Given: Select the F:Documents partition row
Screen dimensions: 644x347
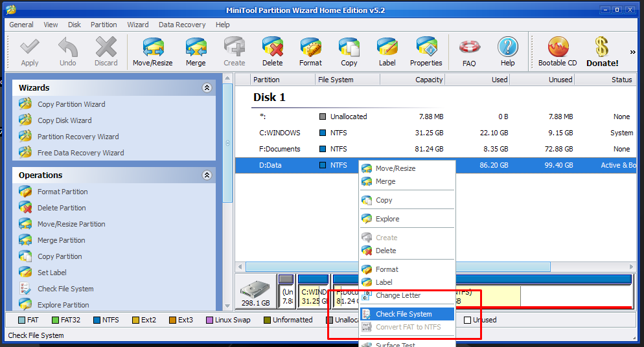Looking at the screenshot, I should pyautogui.click(x=436, y=149).
